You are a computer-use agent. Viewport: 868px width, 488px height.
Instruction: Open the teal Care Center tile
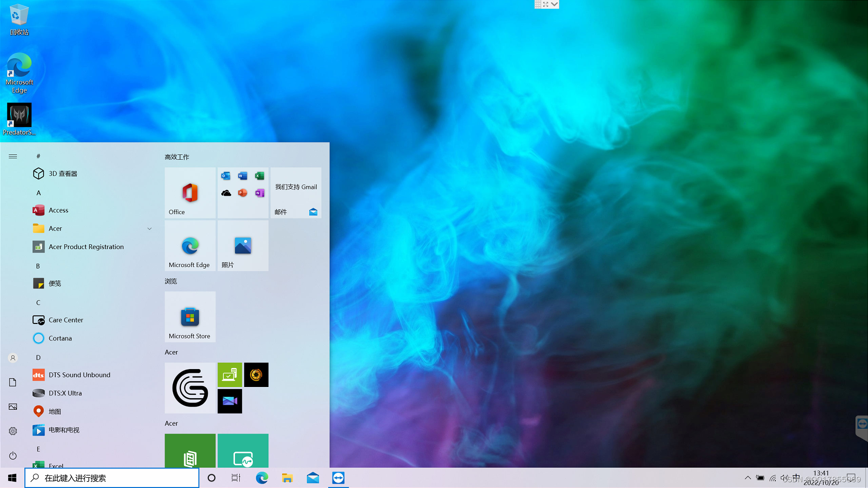(243, 451)
